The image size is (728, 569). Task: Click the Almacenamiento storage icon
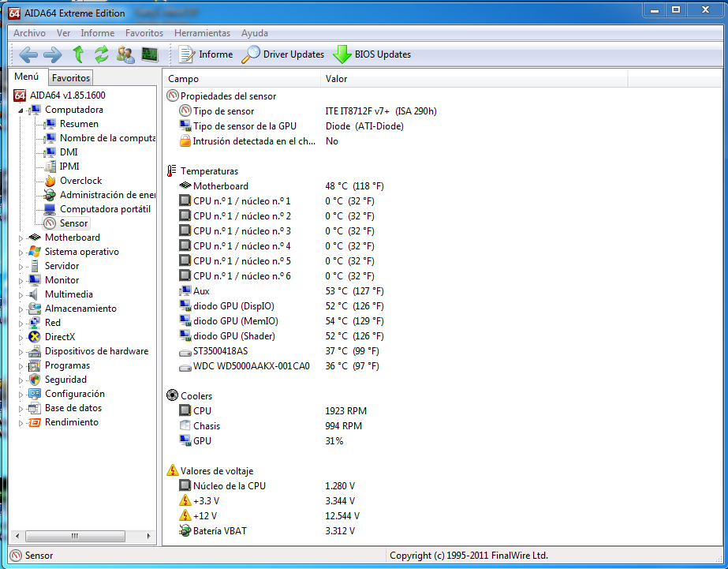point(35,309)
